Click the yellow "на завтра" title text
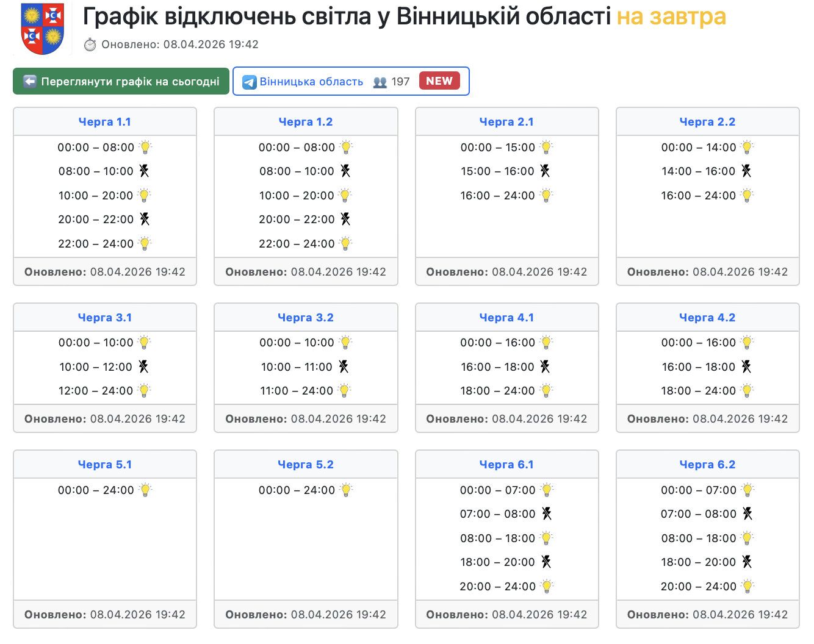 [x=671, y=16]
